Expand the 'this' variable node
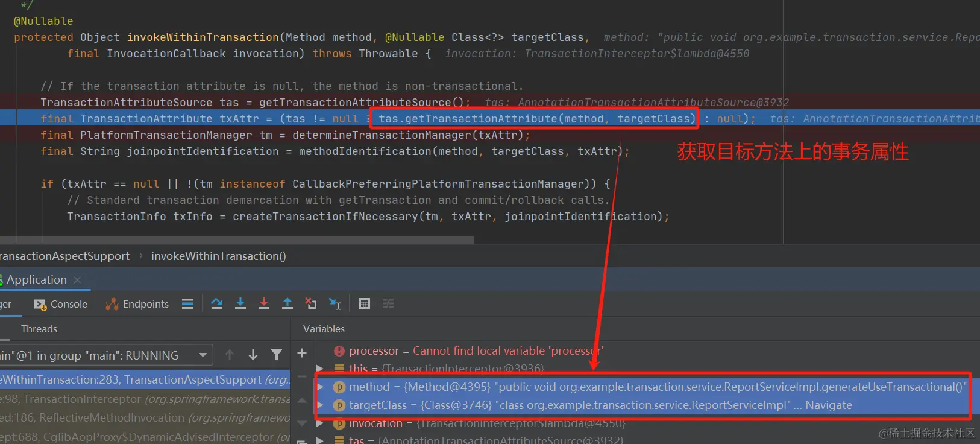The width and height of the screenshot is (980, 444). point(320,368)
